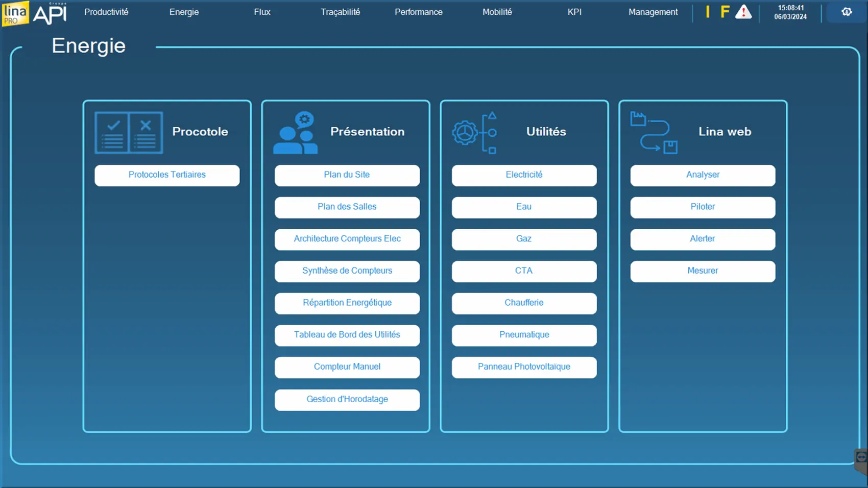
Task: Select the Electricité utility button
Action: click(524, 175)
